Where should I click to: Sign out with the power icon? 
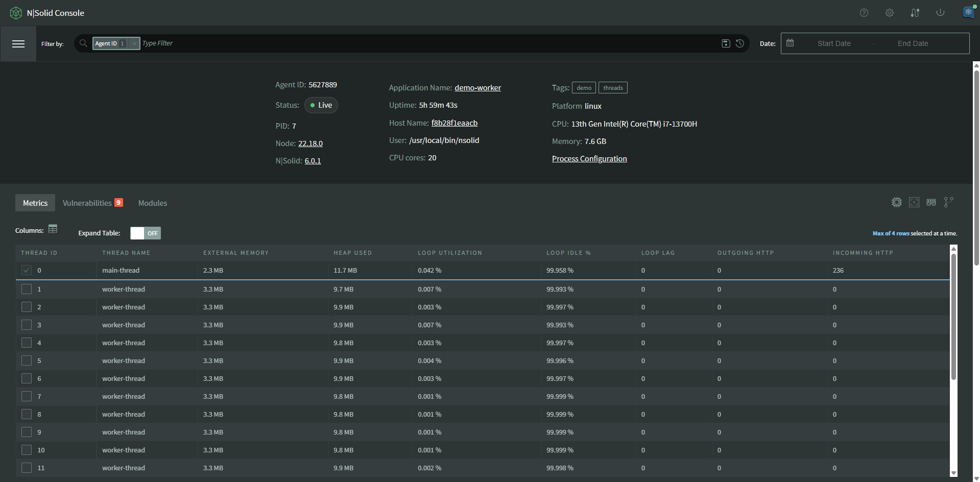coord(940,12)
